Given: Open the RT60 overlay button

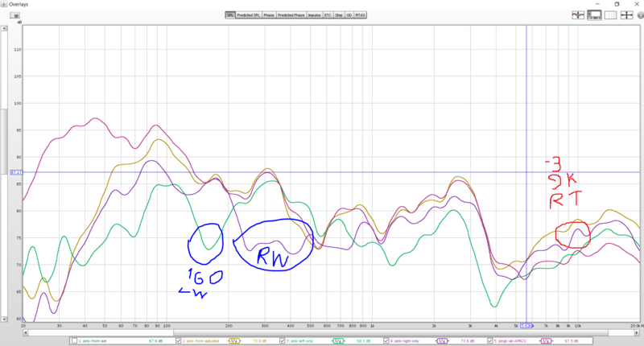Looking at the screenshot, I should tap(360, 15).
